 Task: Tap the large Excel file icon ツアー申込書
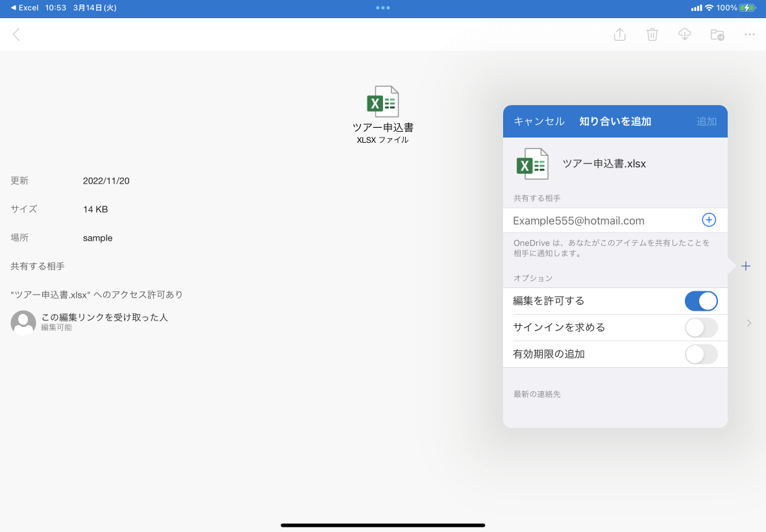(x=383, y=101)
